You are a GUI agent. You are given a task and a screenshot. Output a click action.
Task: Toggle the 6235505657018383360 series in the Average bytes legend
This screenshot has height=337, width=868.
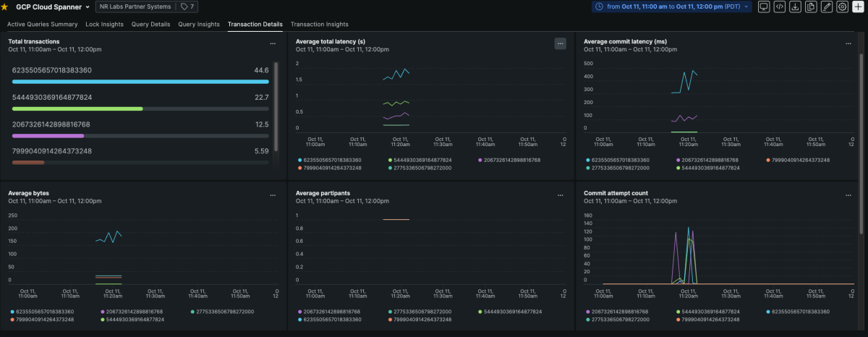pyautogui.click(x=43, y=312)
